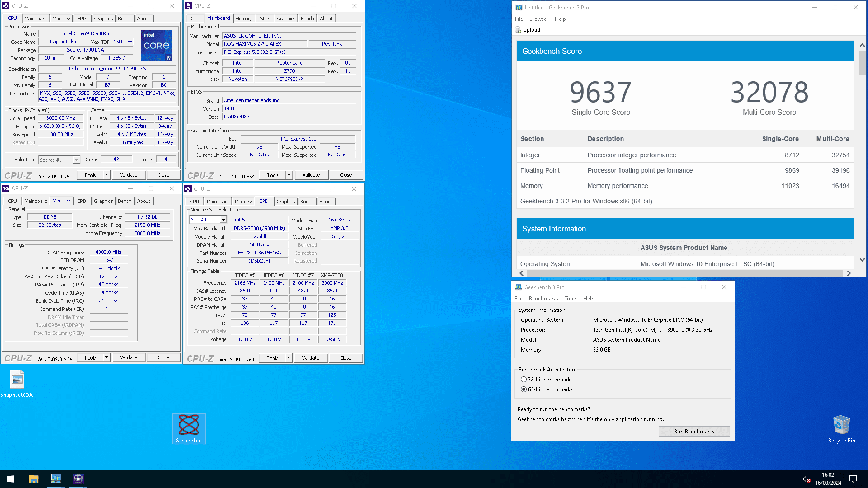
Task: Click the CPU-Z title icon of Memory window
Action: pos(6,188)
